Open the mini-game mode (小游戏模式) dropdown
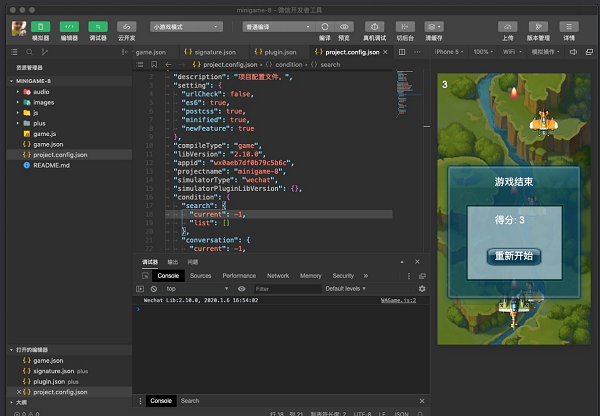 [186, 27]
